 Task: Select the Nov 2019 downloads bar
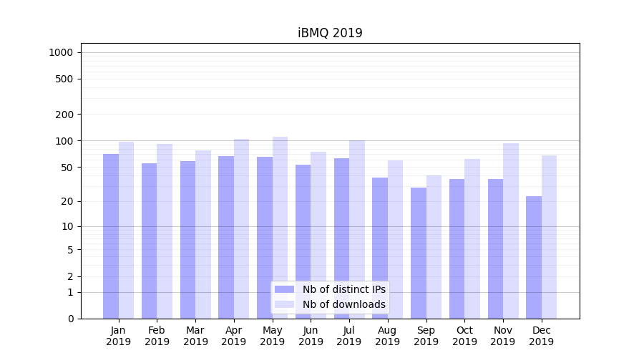(x=511, y=231)
